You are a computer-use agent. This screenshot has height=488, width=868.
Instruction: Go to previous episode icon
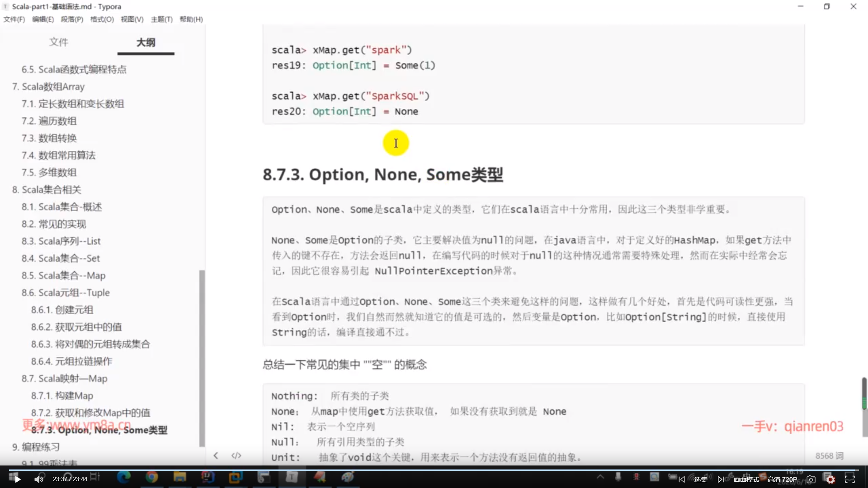682,479
